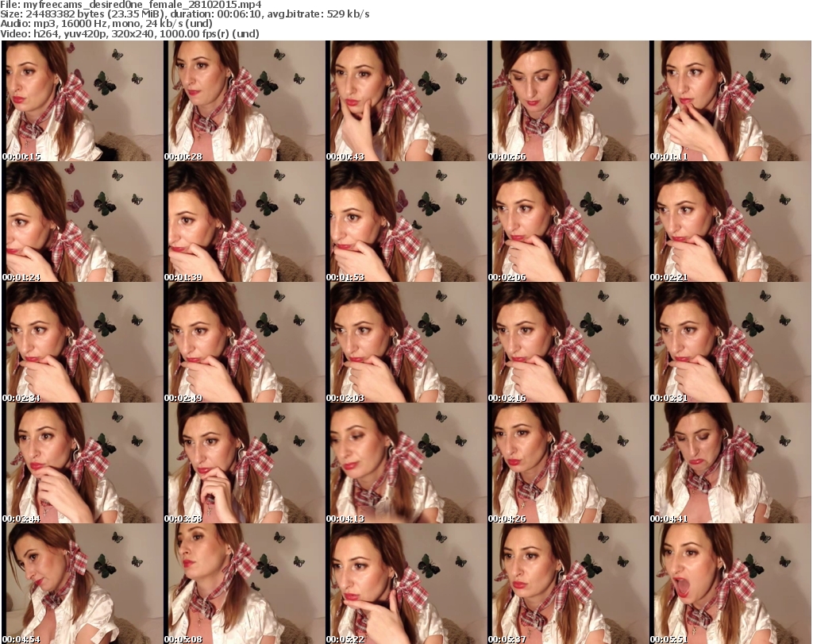813x644 pixels.
Task: Select the thumbnail stamped 00:02:06
Action: 568,222
